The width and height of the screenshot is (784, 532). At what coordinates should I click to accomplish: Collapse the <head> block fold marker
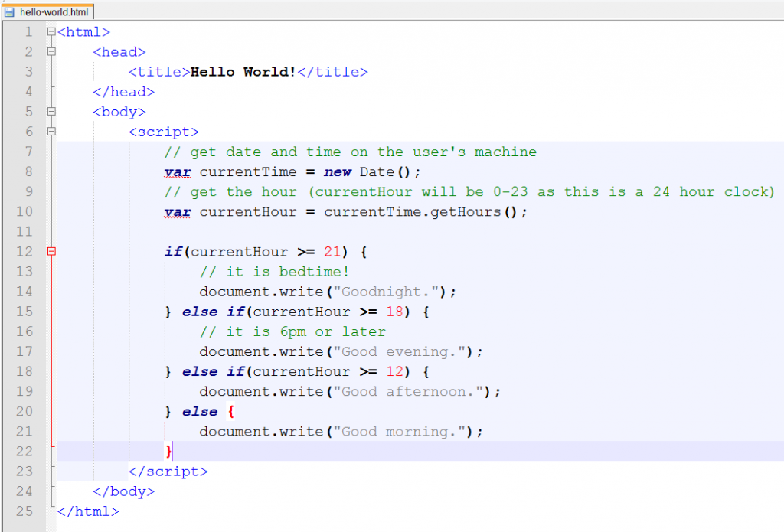pyautogui.click(x=51, y=52)
